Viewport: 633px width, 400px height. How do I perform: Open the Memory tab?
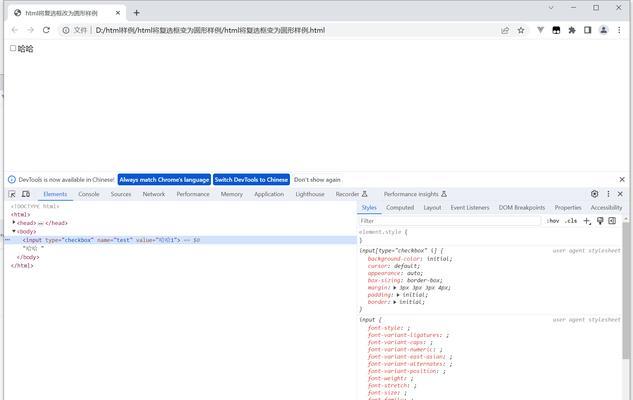click(232, 194)
